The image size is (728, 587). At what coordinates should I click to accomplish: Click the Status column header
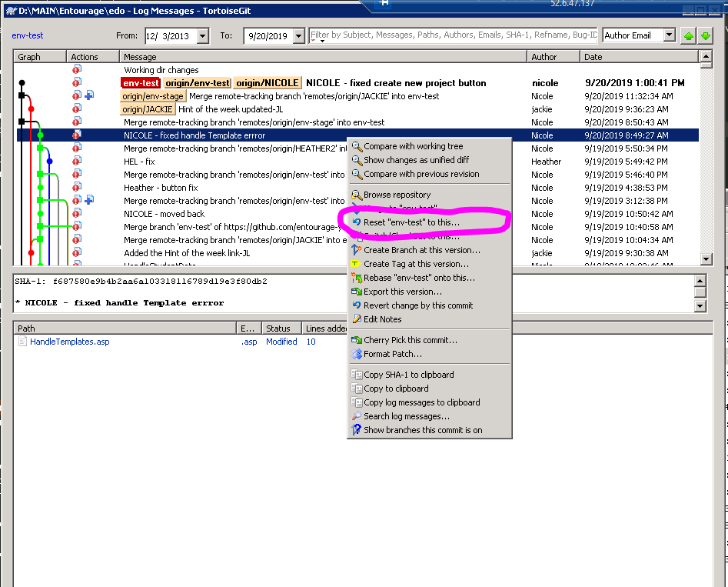[281, 329]
